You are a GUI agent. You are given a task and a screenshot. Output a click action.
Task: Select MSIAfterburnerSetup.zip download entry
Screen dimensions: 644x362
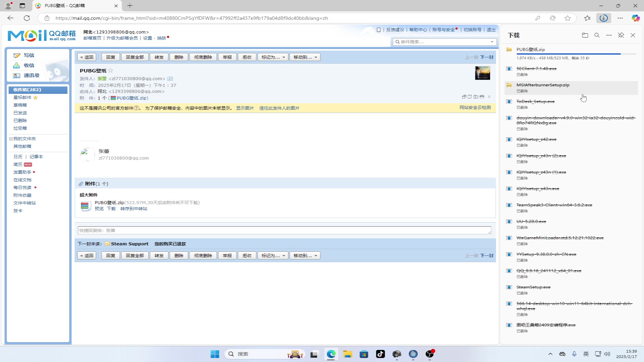click(571, 88)
